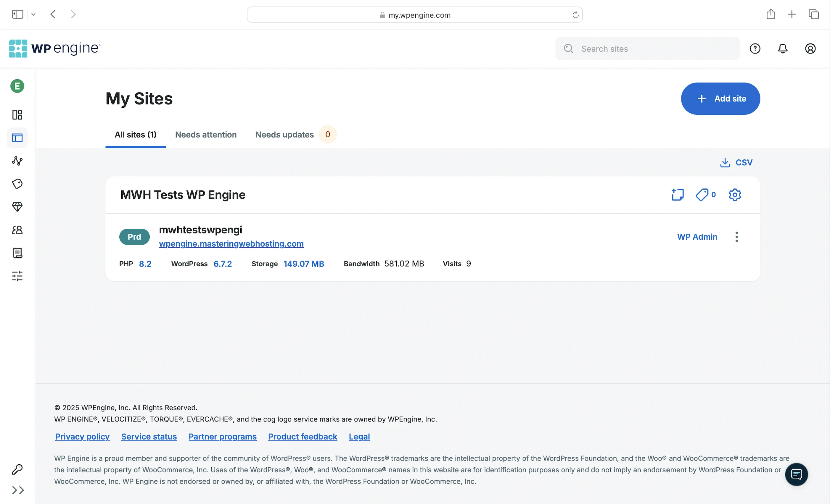Click the add environment icon
The width and height of the screenshot is (830, 504).
(x=677, y=195)
